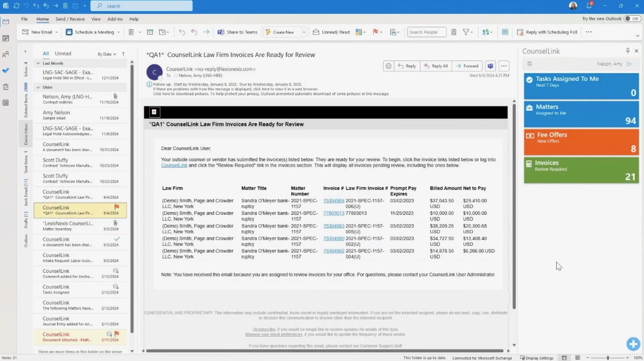Open the user profile avatar
This screenshot has width=644, height=361.
point(573,6)
